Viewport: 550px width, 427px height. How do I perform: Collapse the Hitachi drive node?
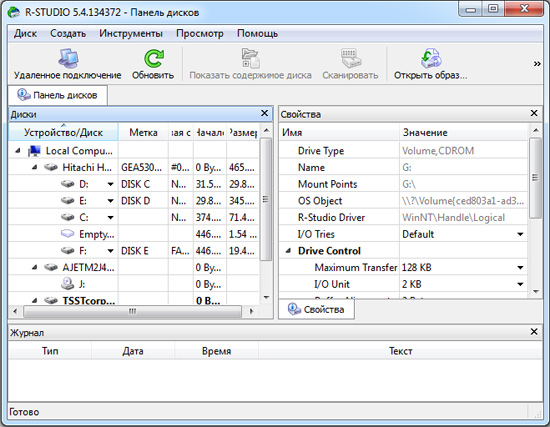click(x=34, y=167)
